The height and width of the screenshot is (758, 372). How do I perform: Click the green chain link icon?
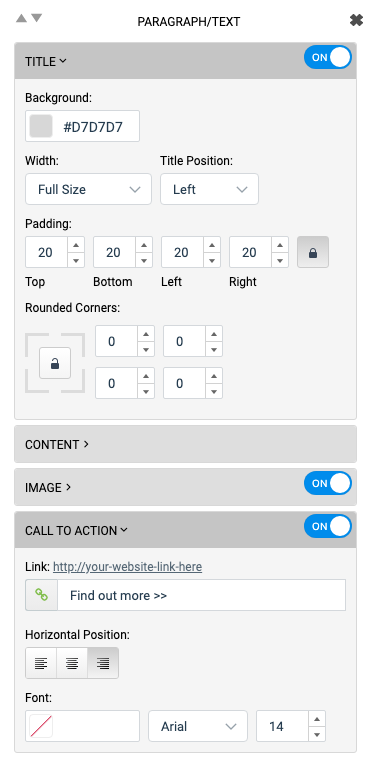tap(42, 595)
